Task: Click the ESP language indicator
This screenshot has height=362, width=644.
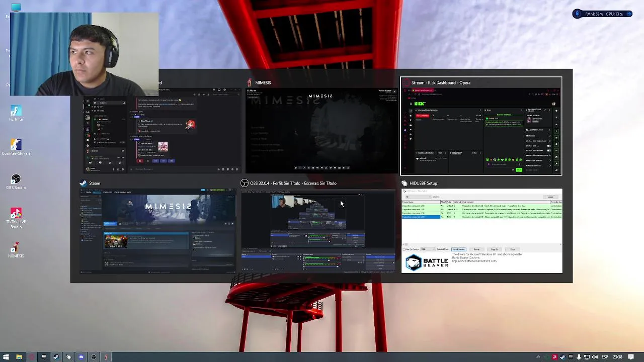Action: [x=605, y=357]
